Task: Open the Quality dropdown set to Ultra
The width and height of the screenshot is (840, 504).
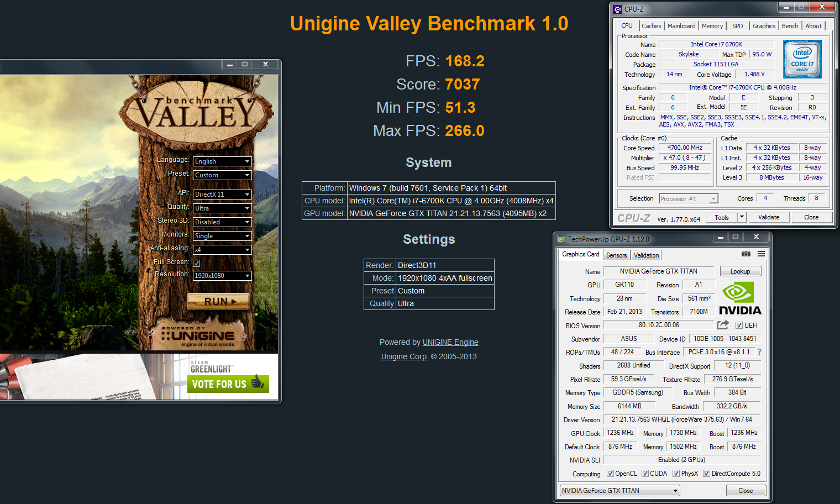Action: (222, 208)
